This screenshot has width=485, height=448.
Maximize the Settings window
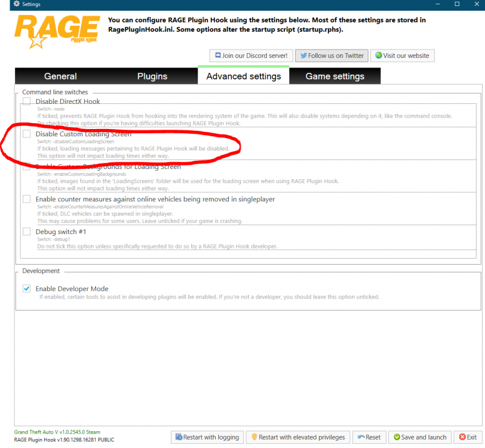pos(457,4)
